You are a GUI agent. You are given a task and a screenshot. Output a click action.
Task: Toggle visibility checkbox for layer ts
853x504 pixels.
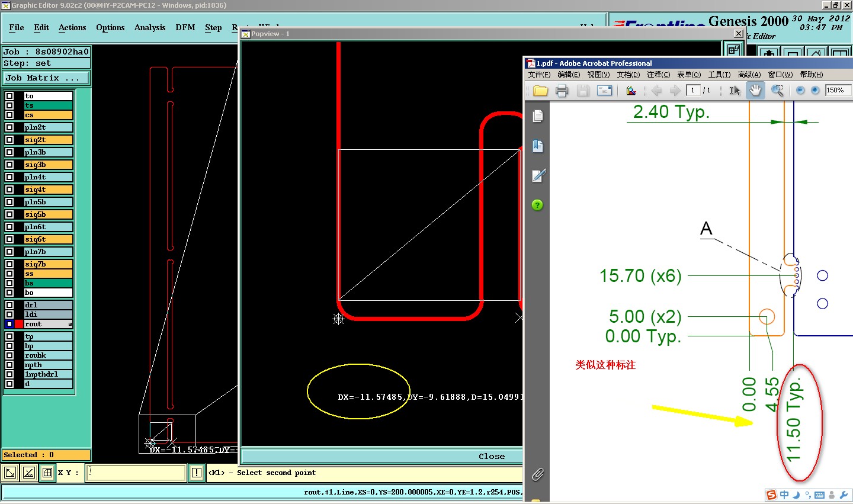(9, 105)
